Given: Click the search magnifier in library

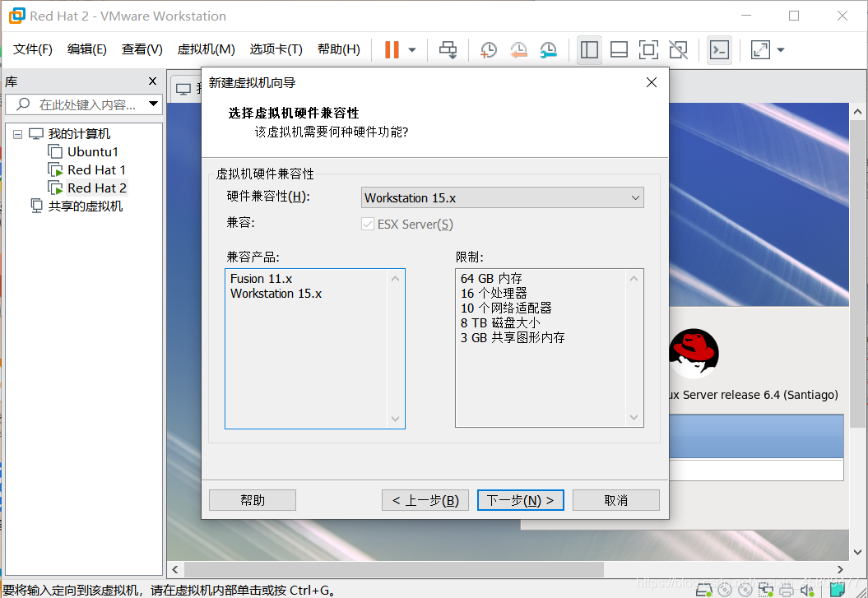Looking at the screenshot, I should click(x=23, y=104).
